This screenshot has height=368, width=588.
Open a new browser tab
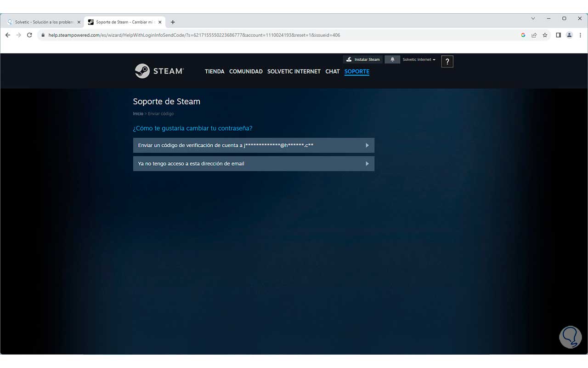point(173,22)
